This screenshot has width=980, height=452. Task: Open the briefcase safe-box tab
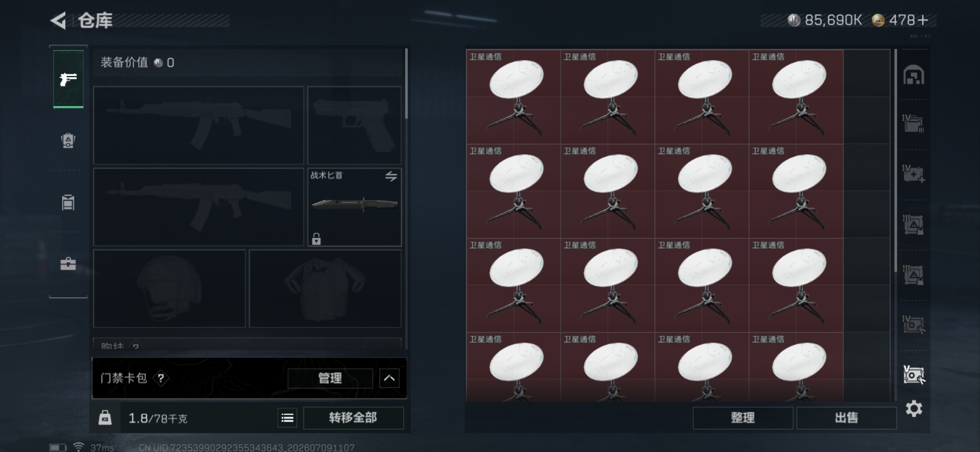click(x=68, y=264)
